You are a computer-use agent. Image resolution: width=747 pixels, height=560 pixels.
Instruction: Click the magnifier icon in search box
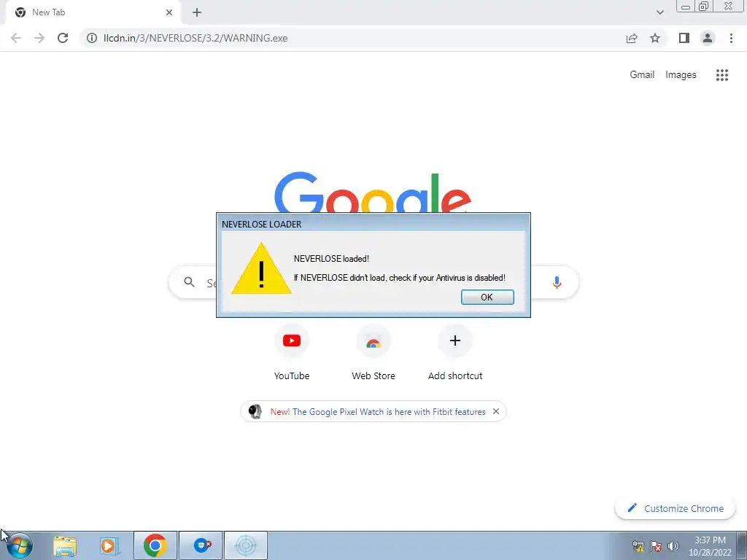coord(189,282)
